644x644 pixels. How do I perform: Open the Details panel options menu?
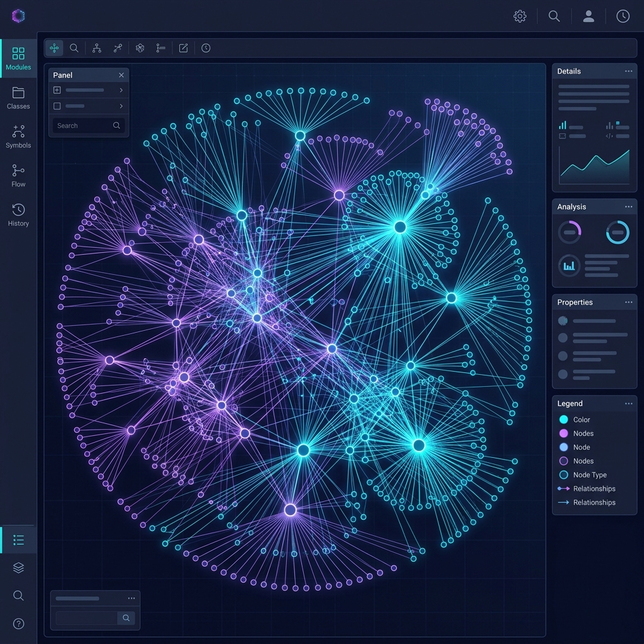[628, 71]
